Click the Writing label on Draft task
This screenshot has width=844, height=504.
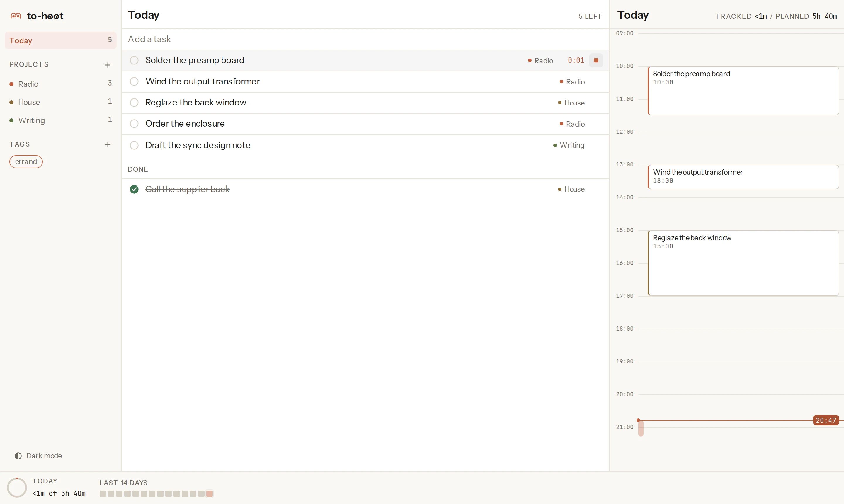(x=569, y=145)
